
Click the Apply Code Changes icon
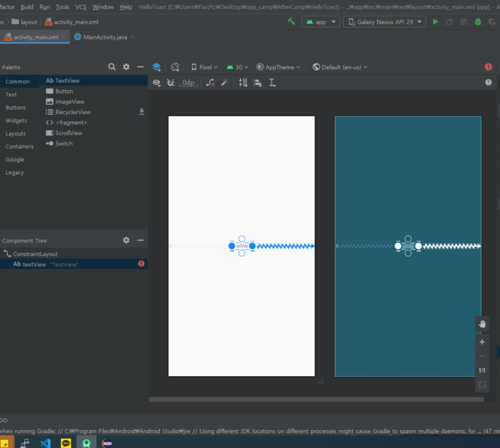[x=464, y=22]
